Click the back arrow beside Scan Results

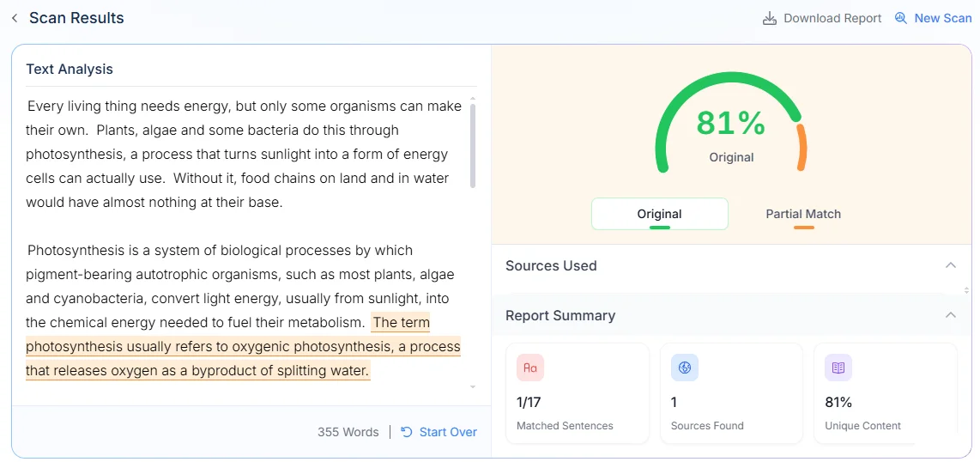tap(15, 18)
